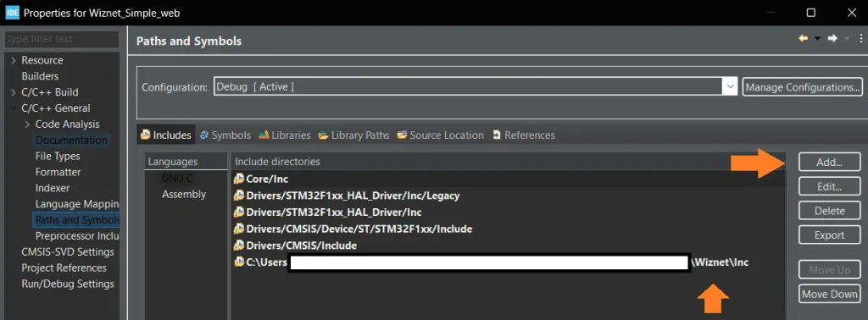Click the IDE icon in the title bar
Screen dimensions: 868x320
pos(12,13)
